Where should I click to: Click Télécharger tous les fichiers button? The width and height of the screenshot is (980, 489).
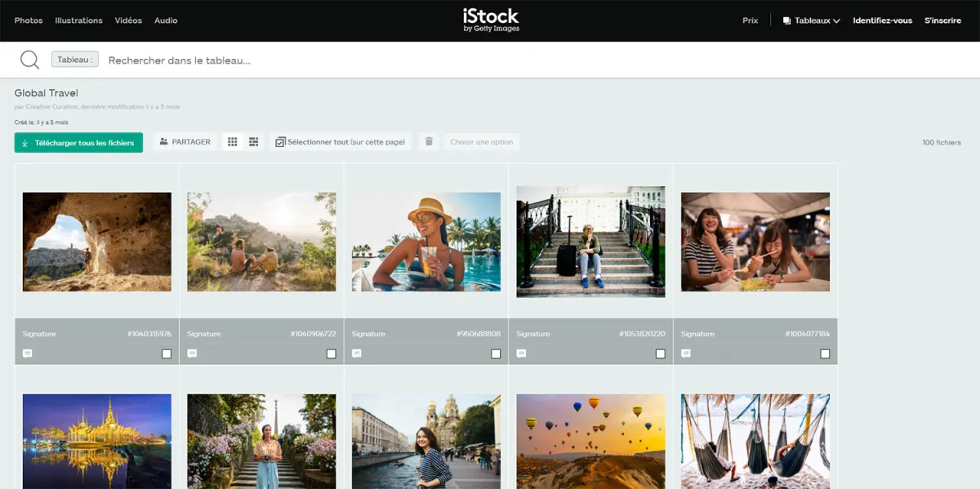point(78,143)
